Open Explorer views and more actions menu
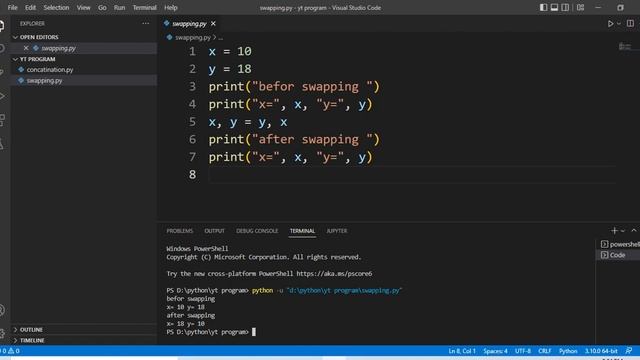Viewport: 640px width, 360px height. tap(145, 24)
